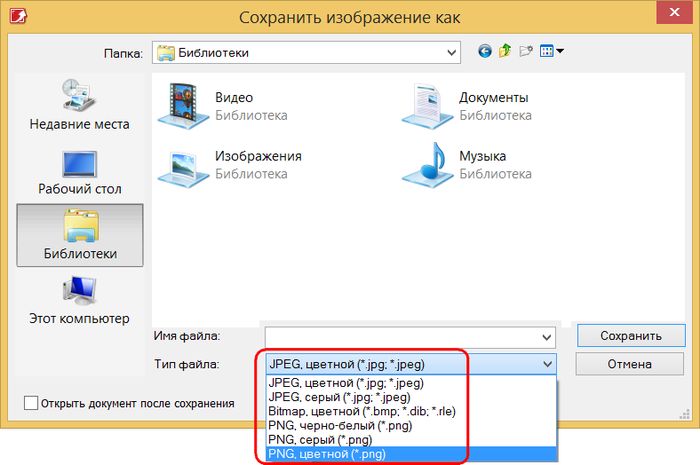The image size is (700, 465).
Task: Choose PNG, цветной file type
Action: 411,454
